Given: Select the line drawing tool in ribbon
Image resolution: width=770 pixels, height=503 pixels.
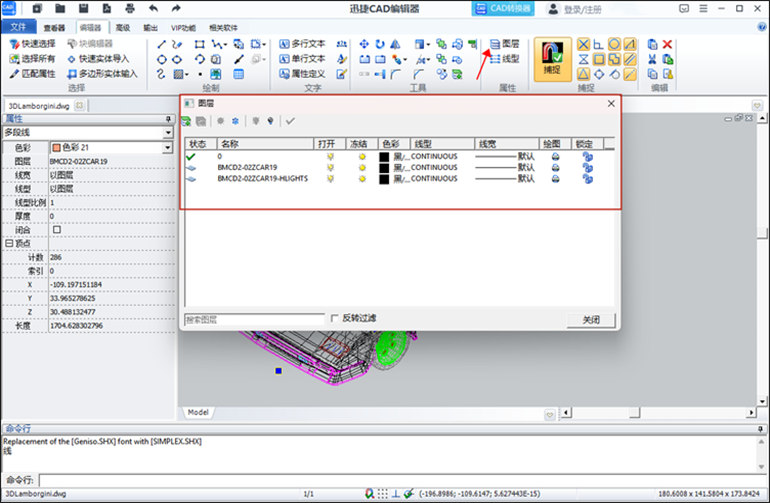Looking at the screenshot, I should (161, 44).
